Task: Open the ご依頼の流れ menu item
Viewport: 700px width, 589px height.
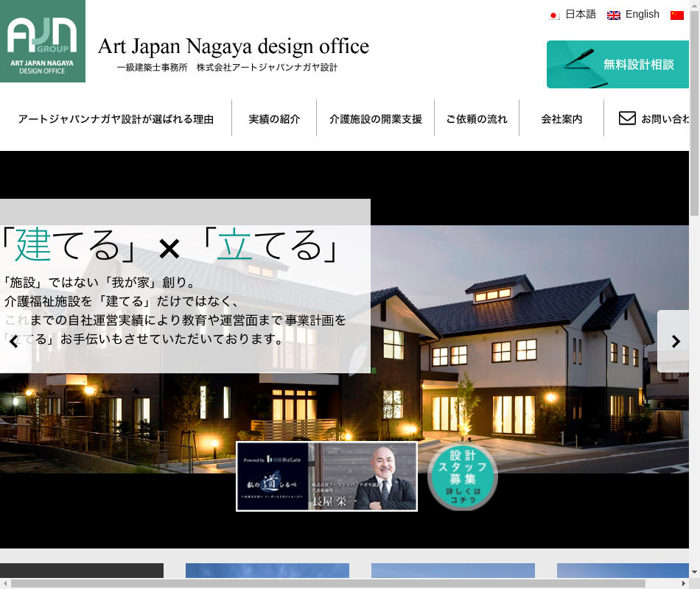Action: coord(476,119)
